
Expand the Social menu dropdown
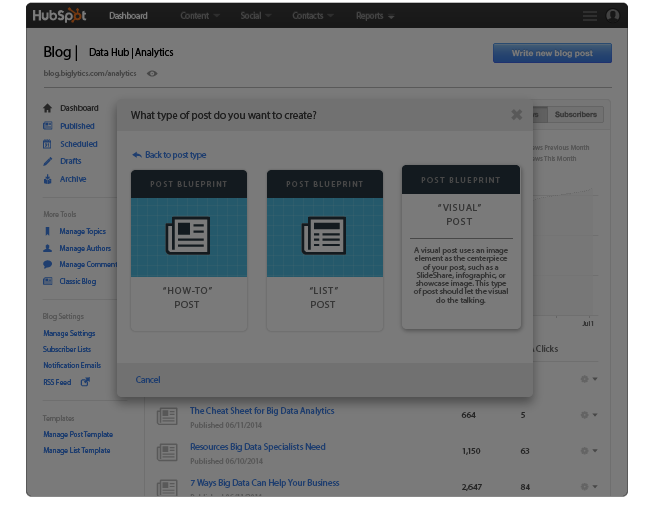coord(255,16)
